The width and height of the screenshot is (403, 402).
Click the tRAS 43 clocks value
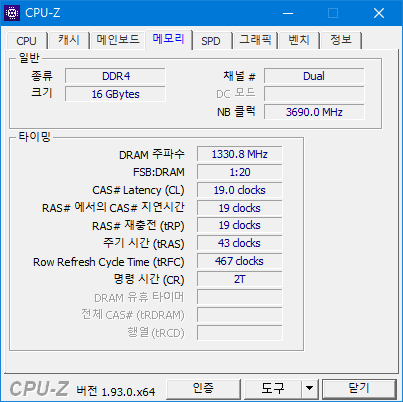pyautogui.click(x=239, y=243)
